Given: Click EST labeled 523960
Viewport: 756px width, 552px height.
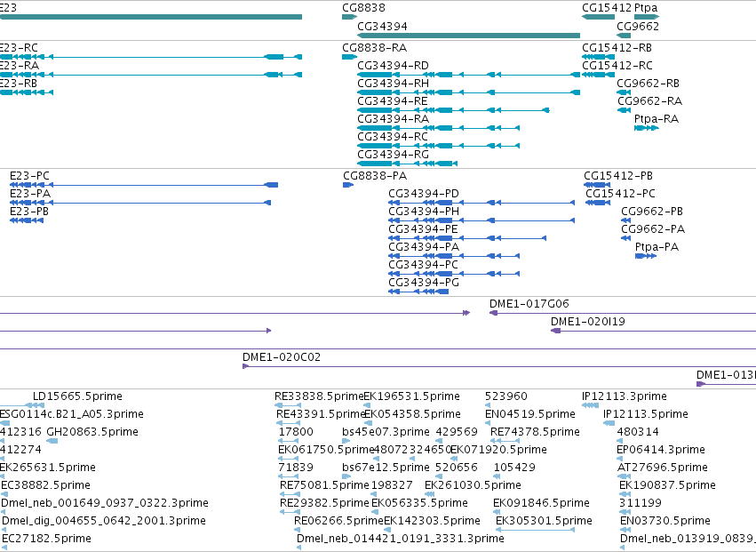Looking at the screenshot, I should coord(505,396).
